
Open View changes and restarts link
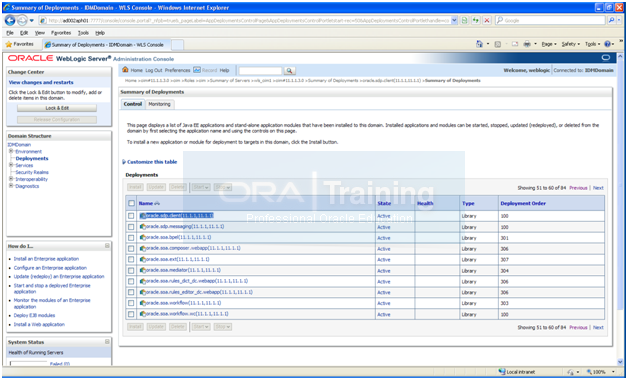[41, 82]
